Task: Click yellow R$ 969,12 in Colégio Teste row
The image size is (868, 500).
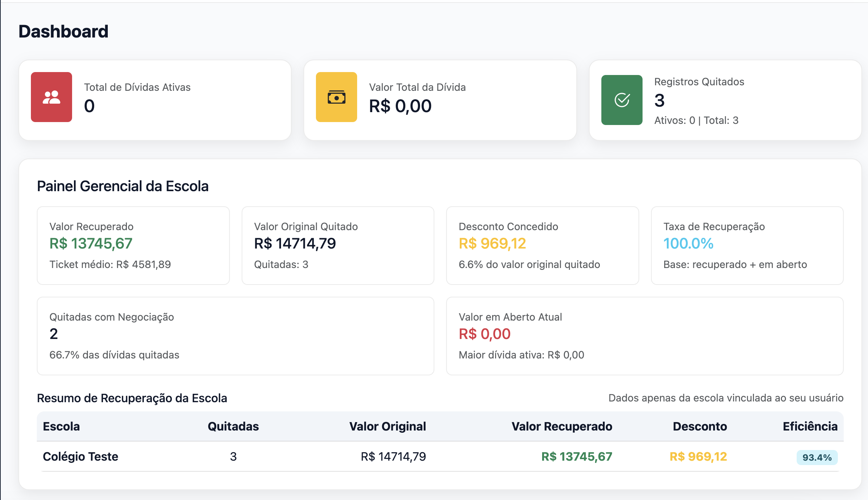Action: click(698, 457)
